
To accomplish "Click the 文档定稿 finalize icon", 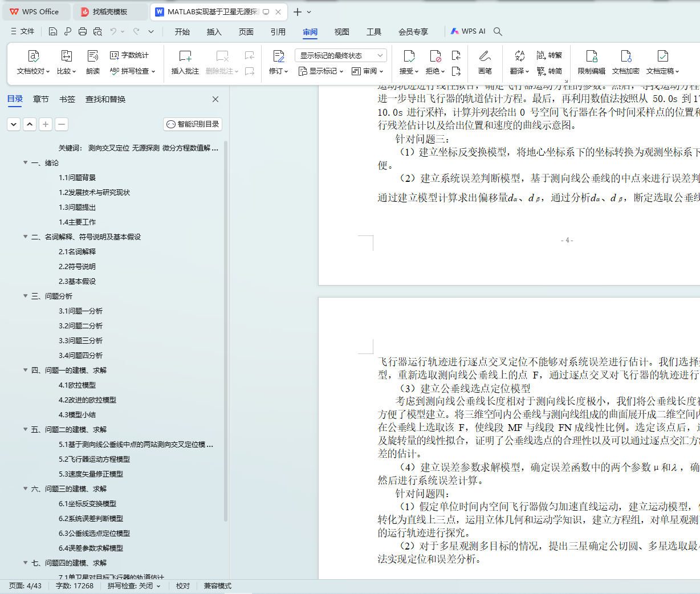I will (x=663, y=56).
